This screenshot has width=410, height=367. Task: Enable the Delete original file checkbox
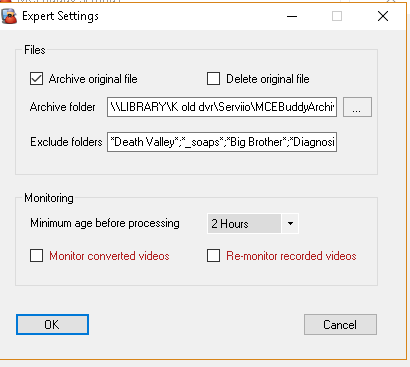(x=213, y=79)
